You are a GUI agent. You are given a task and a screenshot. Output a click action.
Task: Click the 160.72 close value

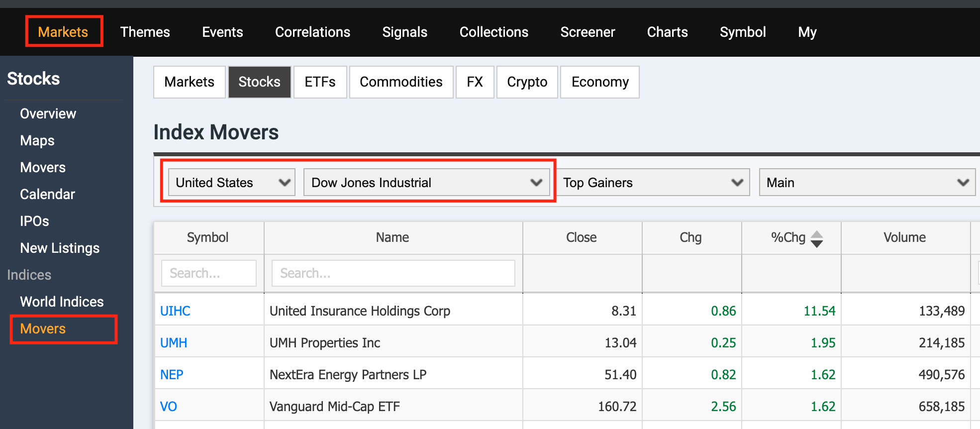[x=617, y=407]
